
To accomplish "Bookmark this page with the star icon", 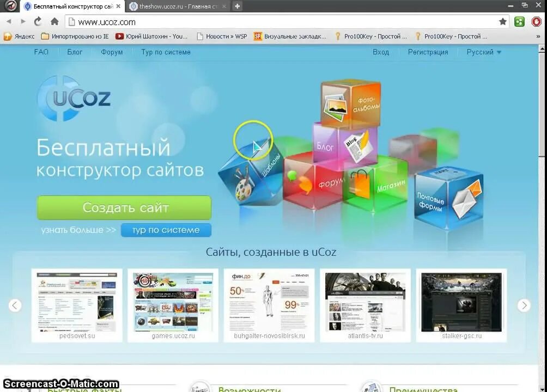I will [503, 22].
